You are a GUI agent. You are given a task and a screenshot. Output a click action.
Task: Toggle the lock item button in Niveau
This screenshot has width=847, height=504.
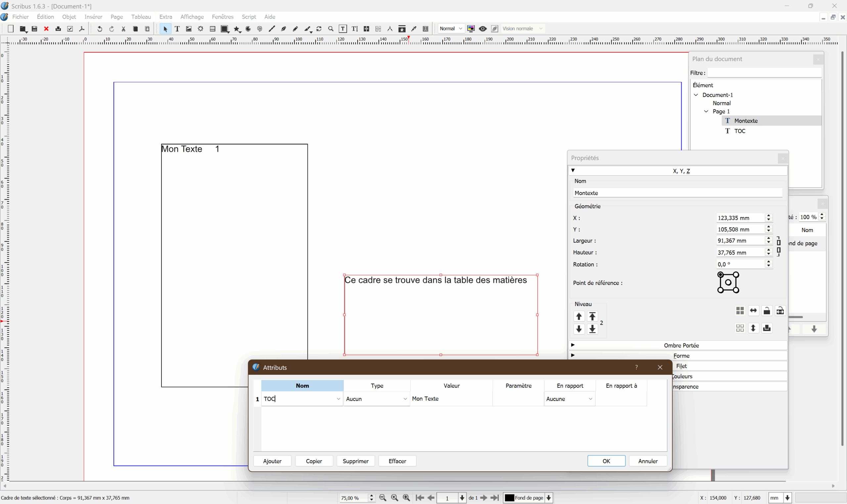[x=767, y=311]
